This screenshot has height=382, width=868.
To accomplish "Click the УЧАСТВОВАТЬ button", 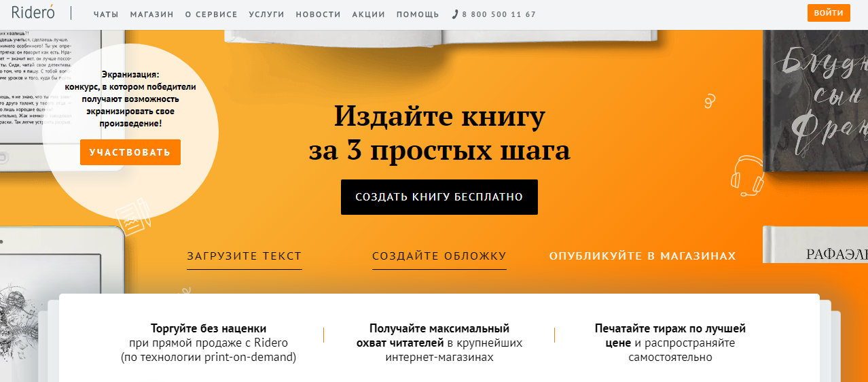I will point(130,152).
